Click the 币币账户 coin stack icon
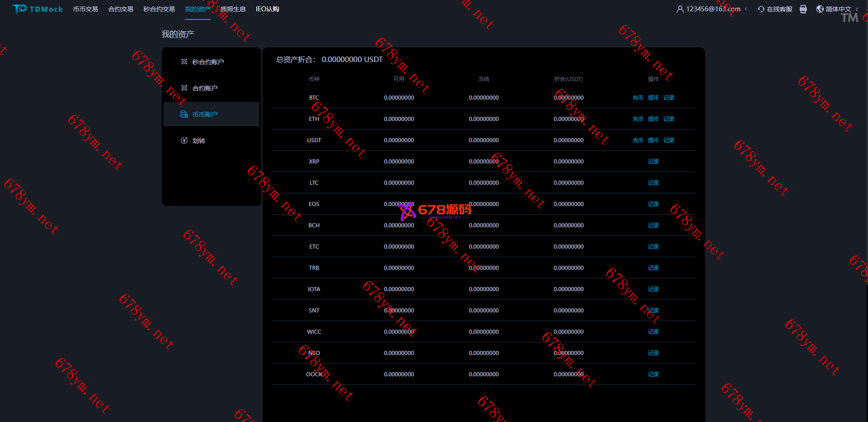The image size is (868, 422). coord(184,114)
